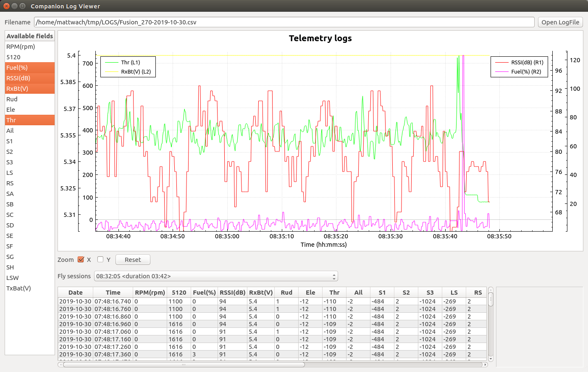Select RPM(rpm) in Available fields
588x372 pixels.
click(x=21, y=47)
